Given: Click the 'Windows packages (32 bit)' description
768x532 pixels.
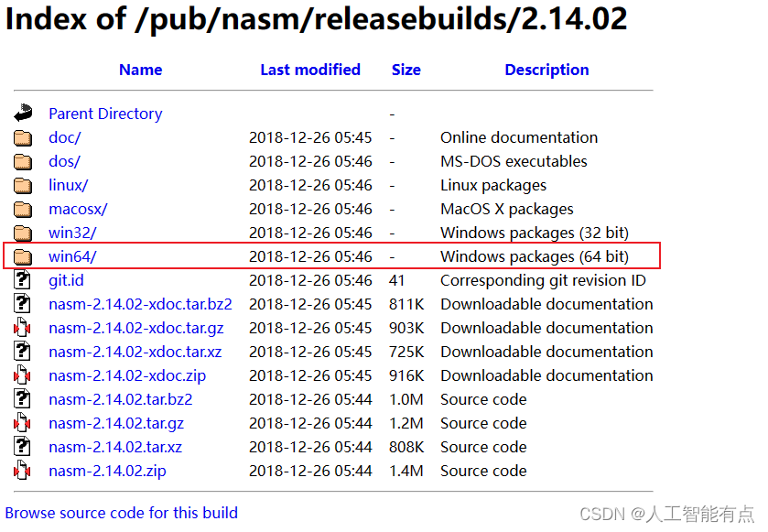Looking at the screenshot, I should point(535,233).
